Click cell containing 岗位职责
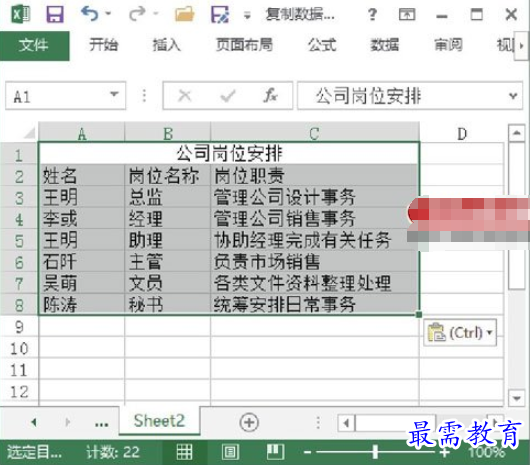This screenshot has height=465, width=530. (315, 175)
